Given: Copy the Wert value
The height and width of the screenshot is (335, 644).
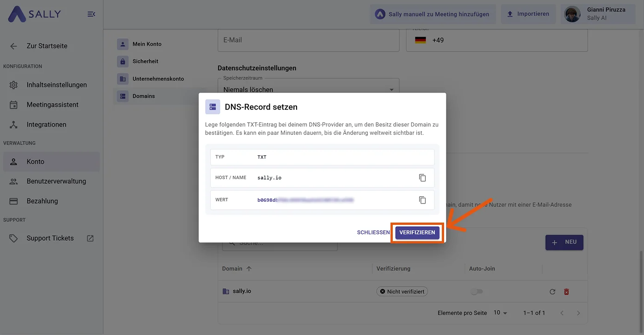Looking at the screenshot, I should [x=422, y=200].
